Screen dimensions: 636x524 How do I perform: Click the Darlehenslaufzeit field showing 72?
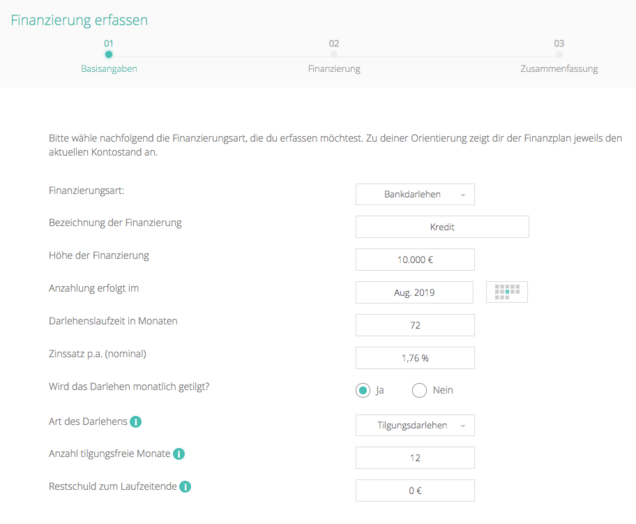(x=415, y=325)
